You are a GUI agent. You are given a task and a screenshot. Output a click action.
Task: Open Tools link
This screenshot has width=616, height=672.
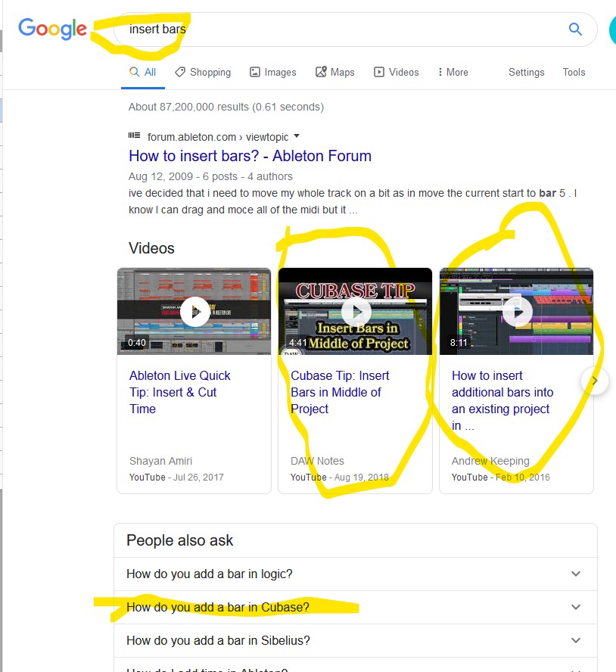[x=574, y=72]
